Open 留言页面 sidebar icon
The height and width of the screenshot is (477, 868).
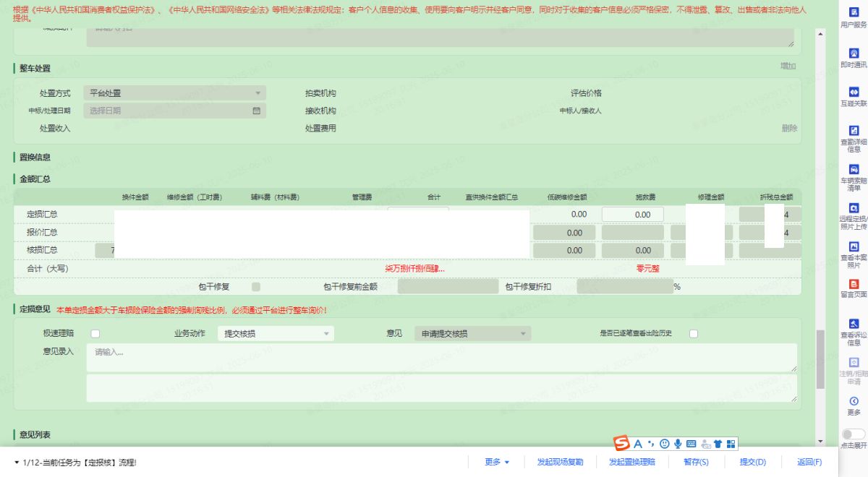pyautogui.click(x=854, y=285)
